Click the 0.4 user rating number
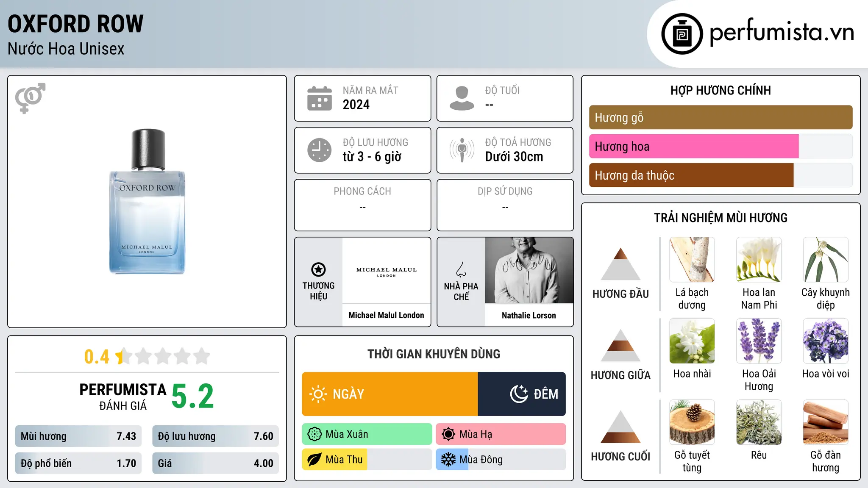The image size is (868, 488). tap(97, 357)
